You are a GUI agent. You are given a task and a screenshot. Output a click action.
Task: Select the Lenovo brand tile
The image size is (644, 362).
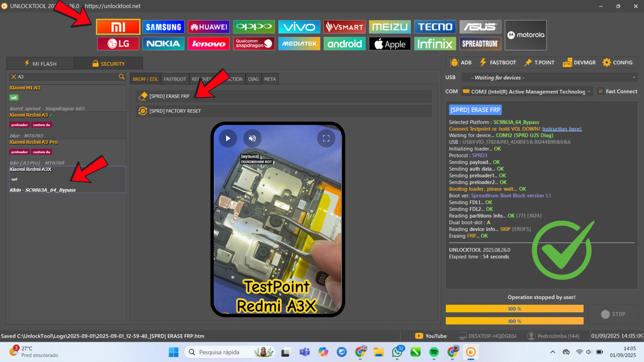pyautogui.click(x=209, y=43)
